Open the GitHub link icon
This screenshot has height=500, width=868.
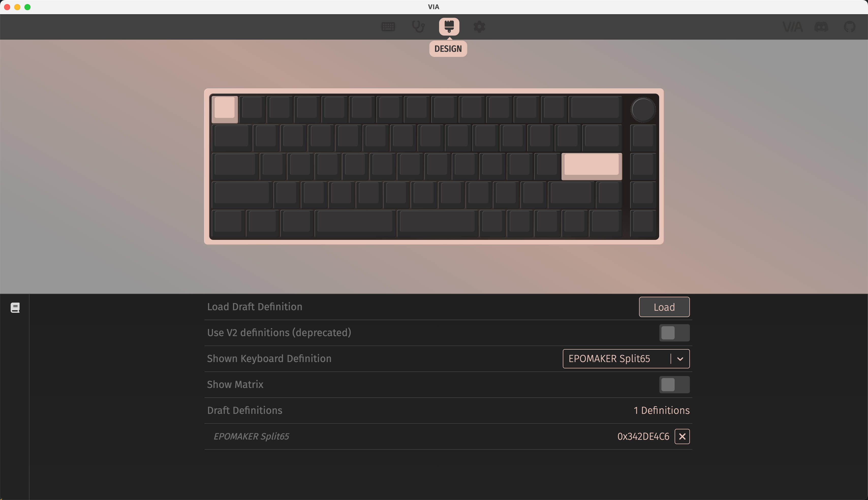(x=850, y=27)
